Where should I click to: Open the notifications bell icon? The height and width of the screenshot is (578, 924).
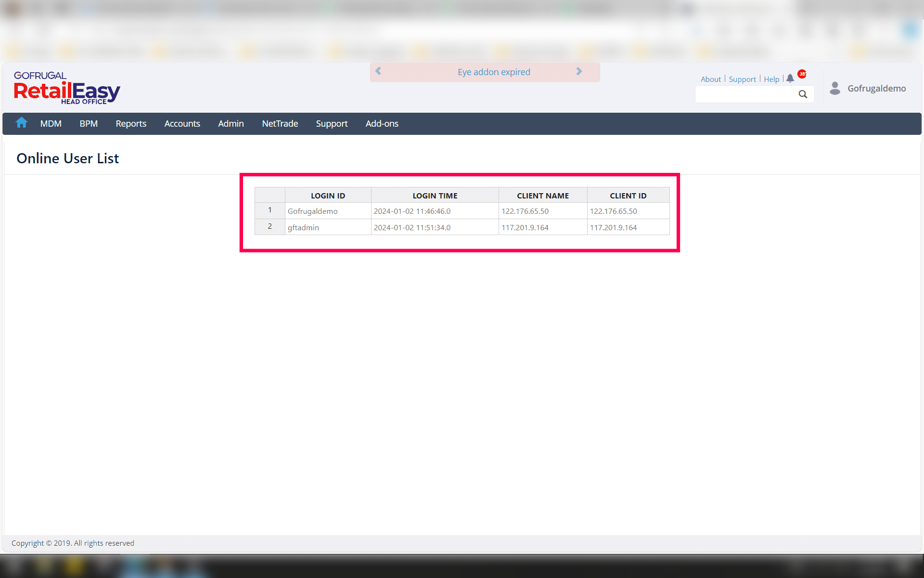[790, 79]
